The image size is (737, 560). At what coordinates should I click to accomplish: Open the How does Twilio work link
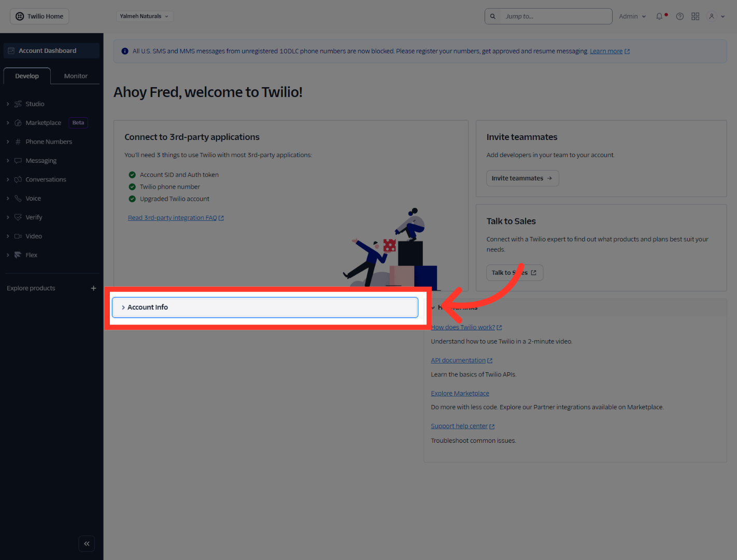(x=466, y=327)
